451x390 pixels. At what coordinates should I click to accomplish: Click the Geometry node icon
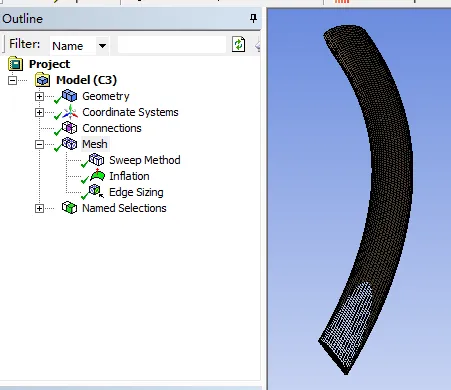(69, 96)
